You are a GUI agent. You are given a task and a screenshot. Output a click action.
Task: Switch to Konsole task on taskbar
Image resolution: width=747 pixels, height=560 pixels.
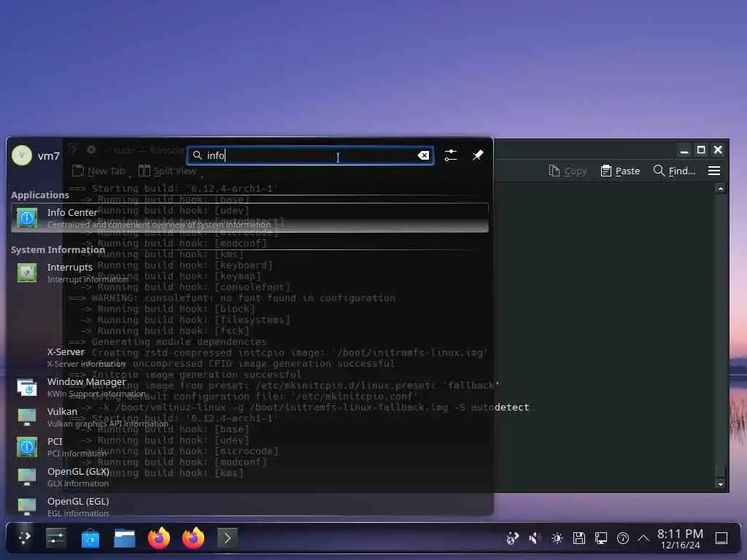point(228,538)
